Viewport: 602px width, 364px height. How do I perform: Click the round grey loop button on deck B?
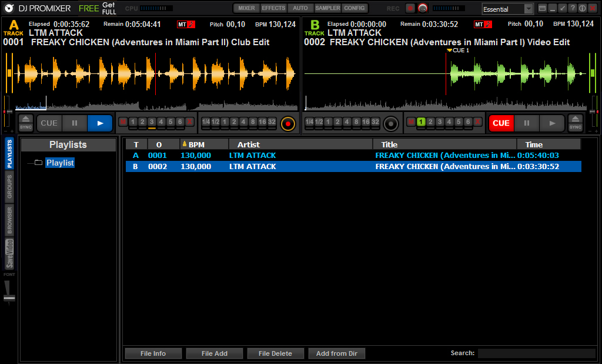coord(391,123)
